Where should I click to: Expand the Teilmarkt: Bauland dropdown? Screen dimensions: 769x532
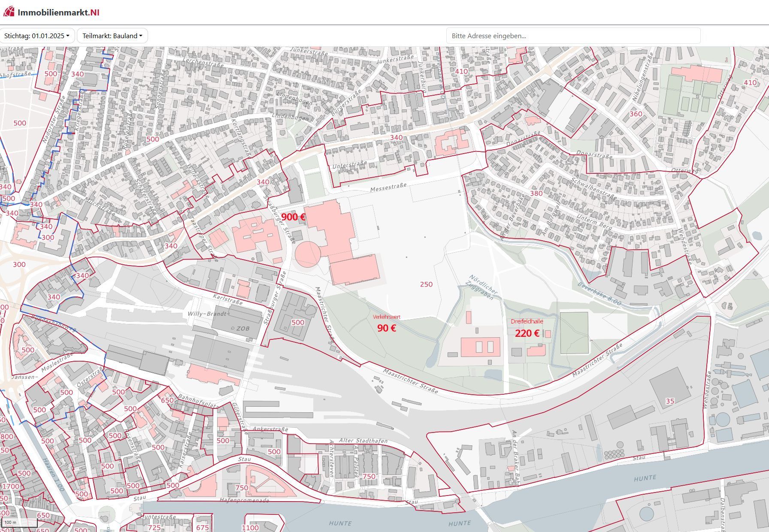[x=112, y=36]
